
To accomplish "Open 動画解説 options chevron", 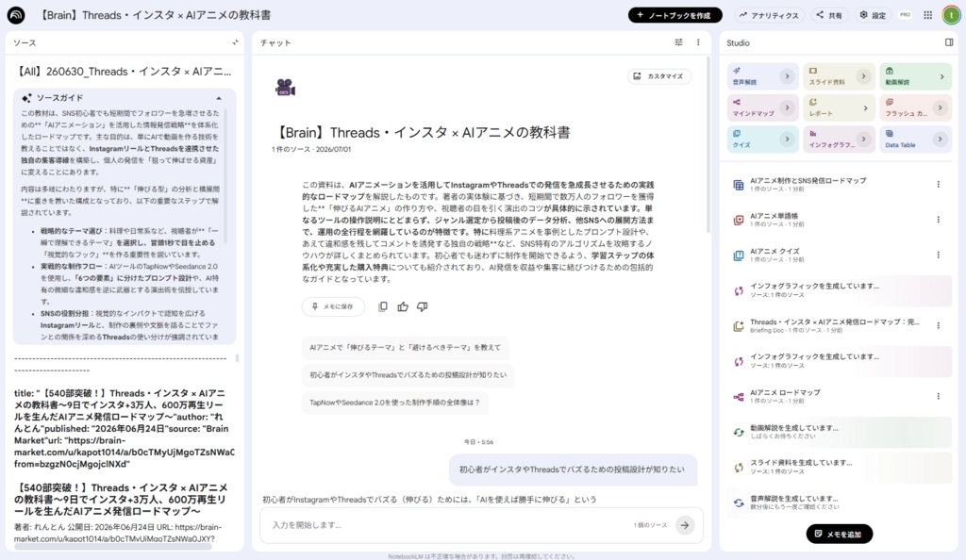I will pyautogui.click(x=941, y=76).
